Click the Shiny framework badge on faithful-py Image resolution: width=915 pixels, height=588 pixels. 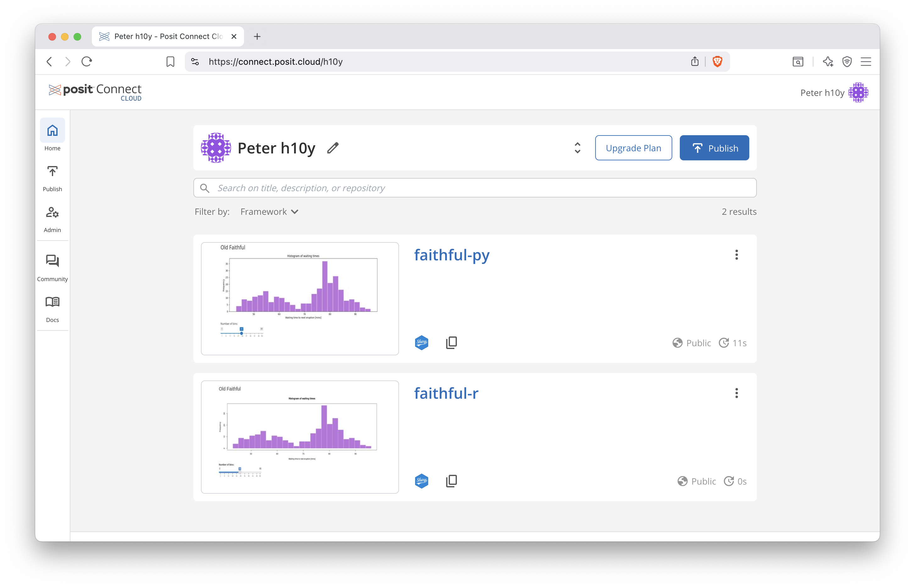[x=421, y=342]
